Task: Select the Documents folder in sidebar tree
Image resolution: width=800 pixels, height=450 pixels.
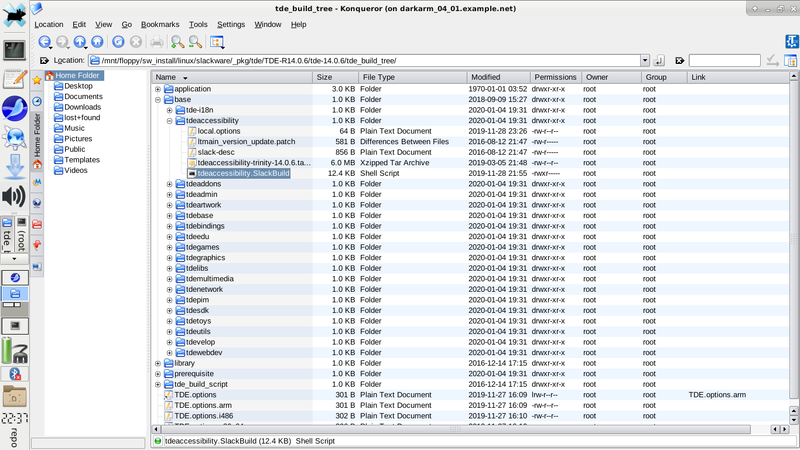Action: coord(83,97)
